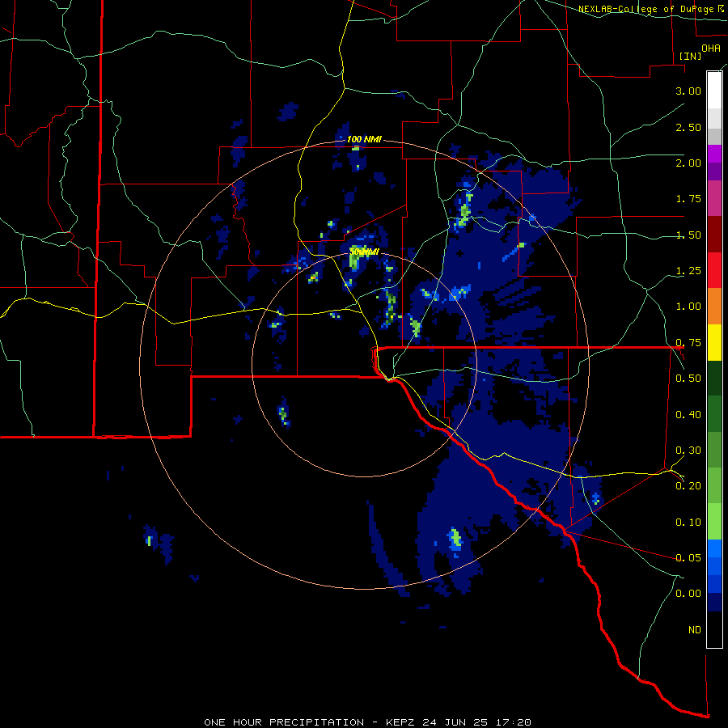Pick the orange legend swatch

(x=714, y=307)
